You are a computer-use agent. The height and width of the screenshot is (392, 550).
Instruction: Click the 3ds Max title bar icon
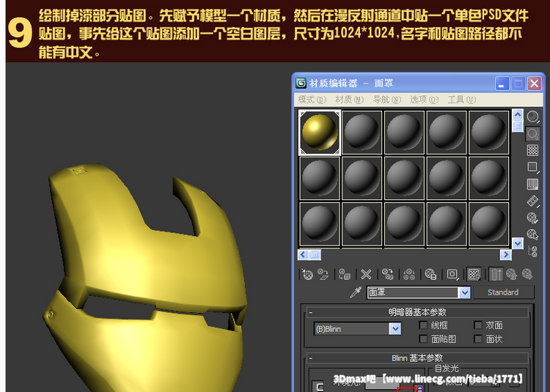[301, 83]
